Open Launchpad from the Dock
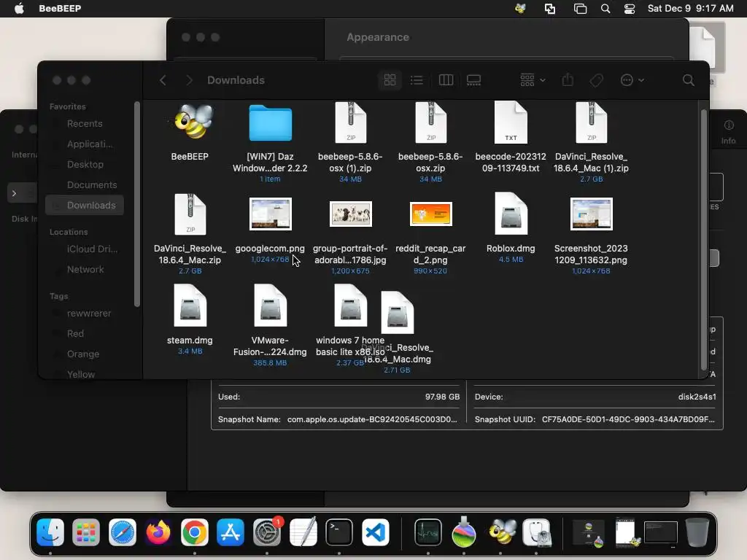This screenshot has width=747, height=560. point(86,532)
